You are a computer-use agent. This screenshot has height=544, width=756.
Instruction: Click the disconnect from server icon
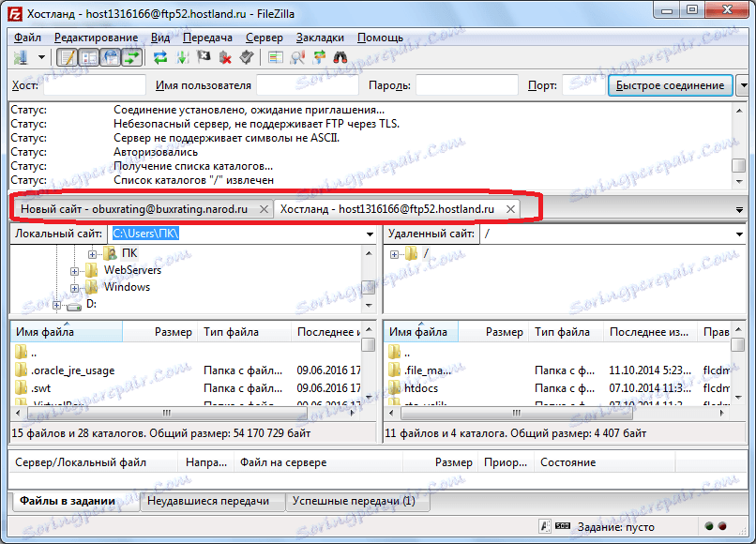tap(225, 58)
